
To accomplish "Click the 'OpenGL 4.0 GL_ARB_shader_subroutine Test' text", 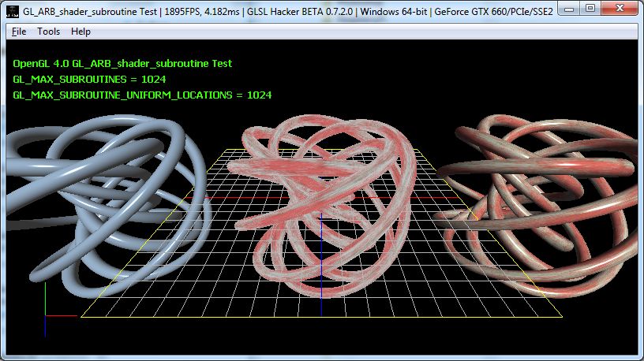I will pyautogui.click(x=122, y=64).
